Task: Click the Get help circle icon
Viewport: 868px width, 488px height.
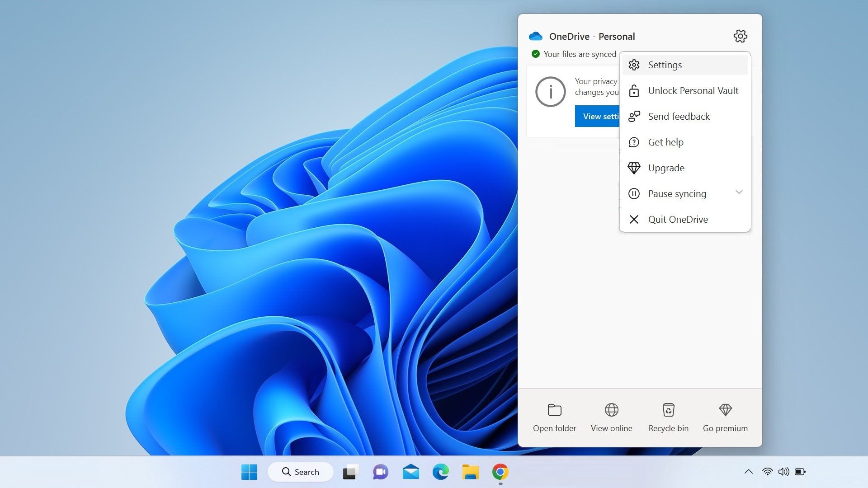Action: [634, 142]
